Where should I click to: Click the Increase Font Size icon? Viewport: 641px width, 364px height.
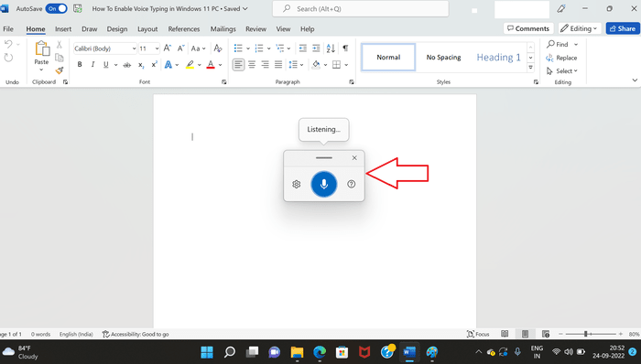[x=168, y=48]
